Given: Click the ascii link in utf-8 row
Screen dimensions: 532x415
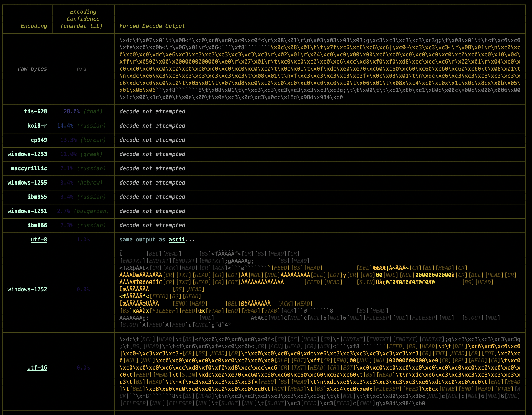Looking at the screenshot, I should pyautogui.click(x=177, y=240).
